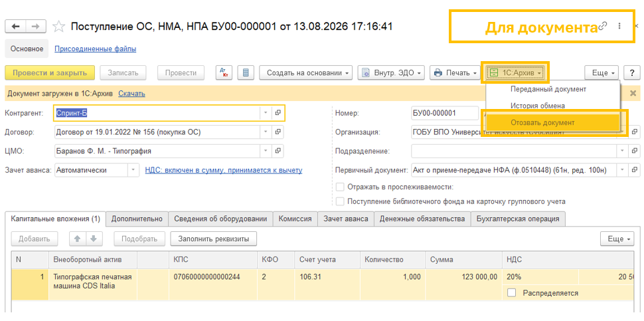The image size is (644, 321).
Task: Open Контрагент Спринт-Б card icon
Action: [x=278, y=112]
